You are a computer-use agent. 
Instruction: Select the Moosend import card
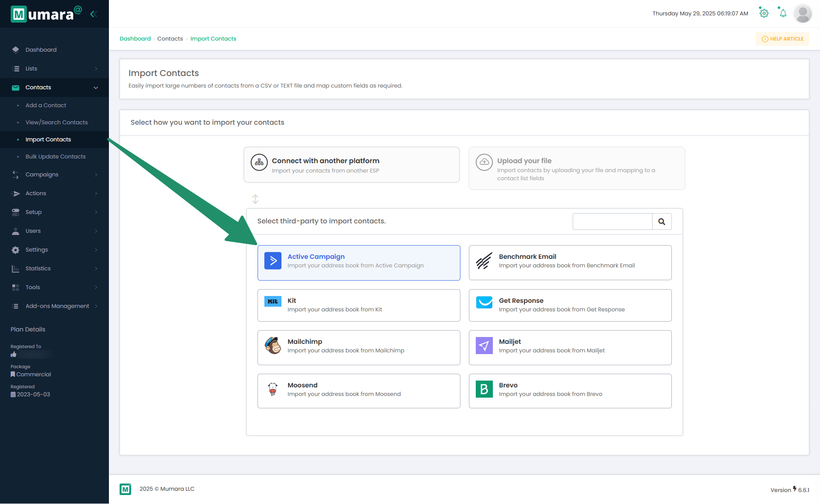tap(359, 391)
